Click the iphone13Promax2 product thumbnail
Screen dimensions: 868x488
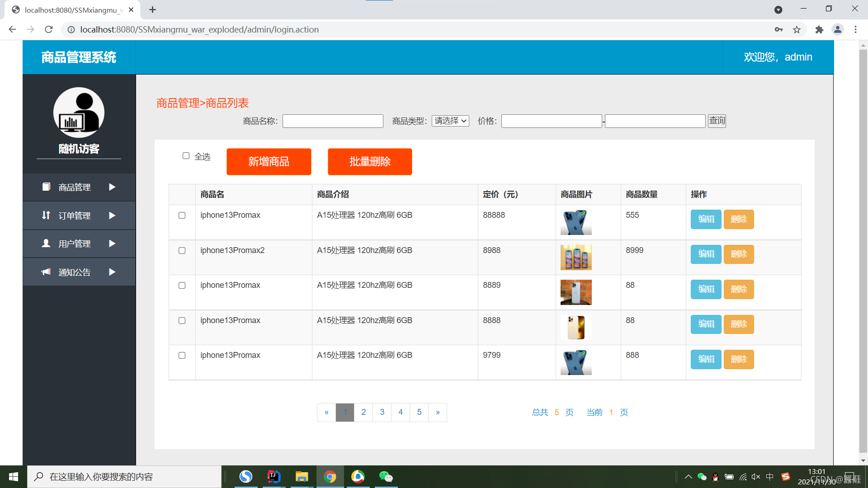(x=576, y=257)
